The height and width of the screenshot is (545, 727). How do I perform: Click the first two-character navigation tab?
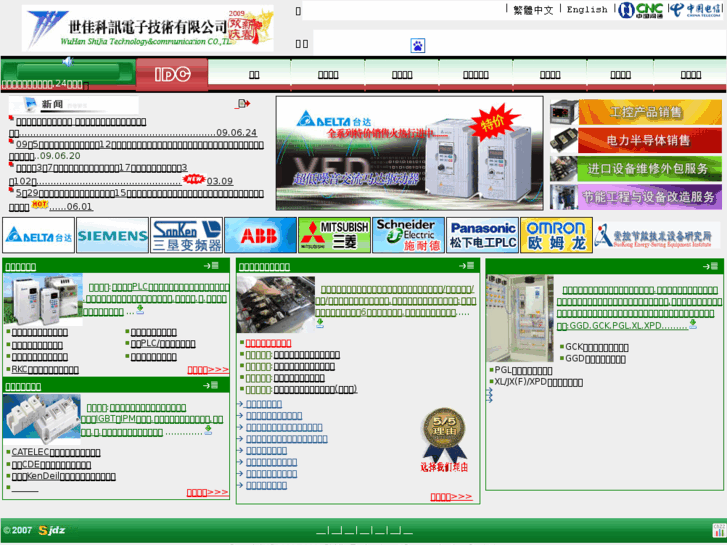[254, 75]
